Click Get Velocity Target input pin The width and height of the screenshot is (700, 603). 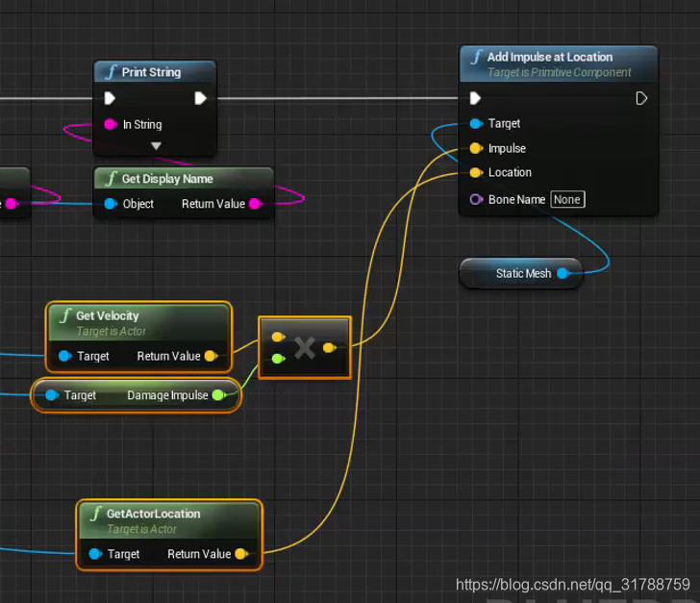[64, 356]
